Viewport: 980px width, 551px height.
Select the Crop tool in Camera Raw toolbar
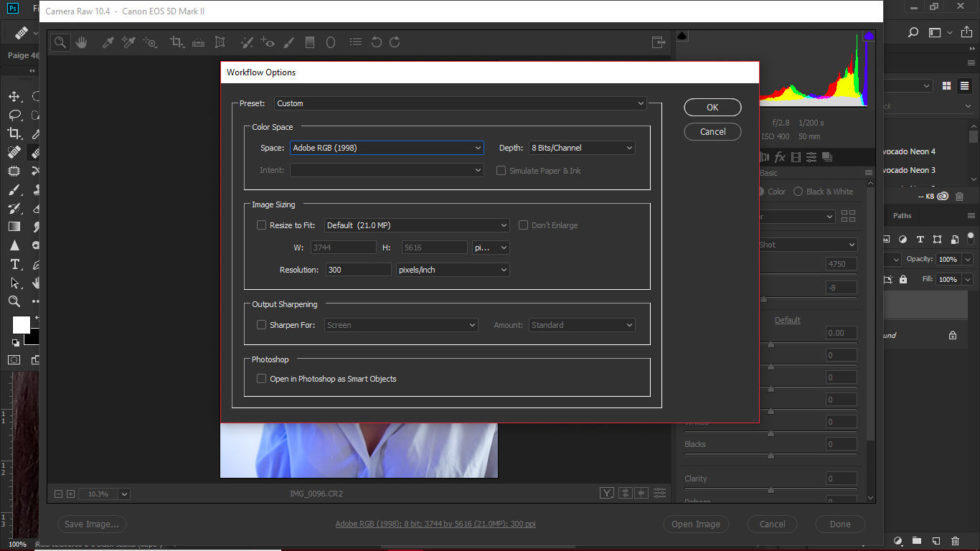(176, 42)
